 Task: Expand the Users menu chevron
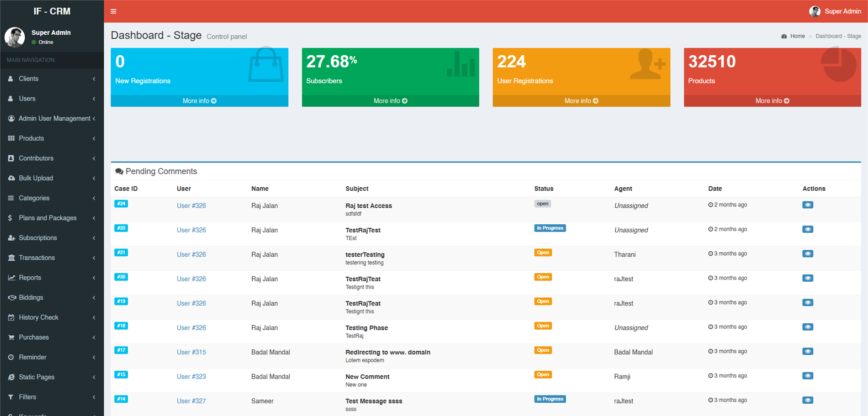[x=94, y=99]
